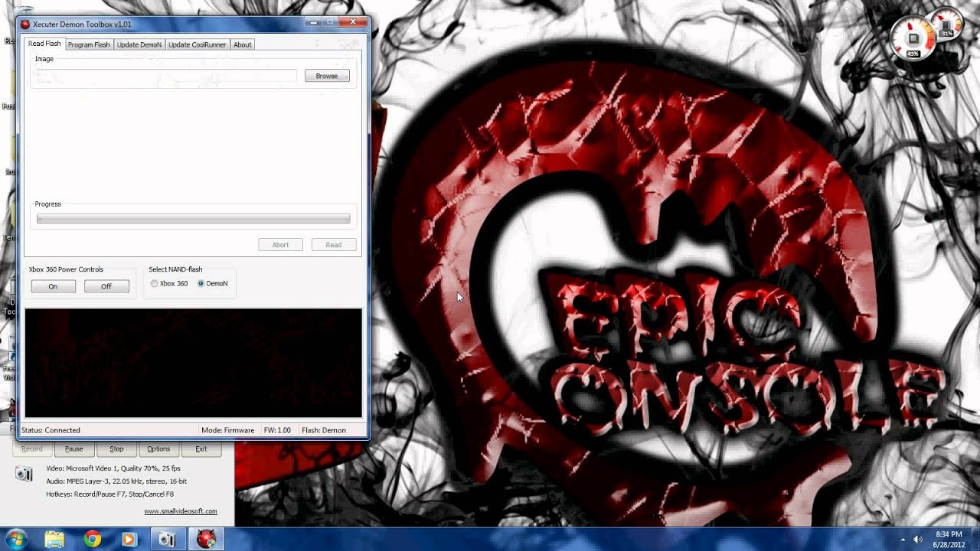
Task: Open the About tab
Action: [x=243, y=44]
